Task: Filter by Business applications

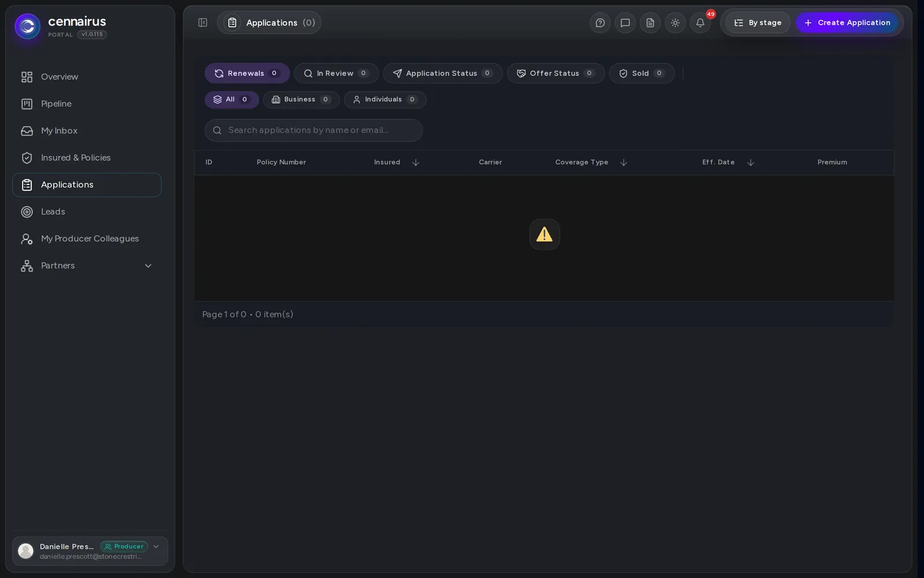Action: point(301,99)
